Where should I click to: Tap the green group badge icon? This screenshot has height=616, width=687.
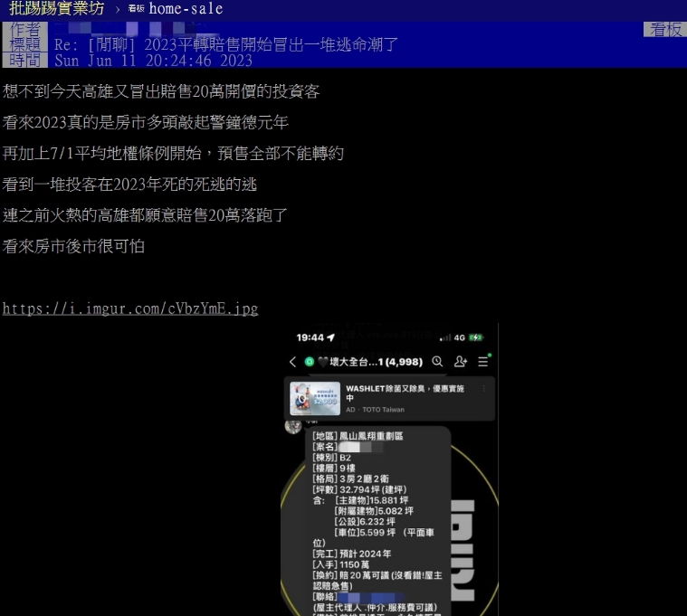click(310, 362)
